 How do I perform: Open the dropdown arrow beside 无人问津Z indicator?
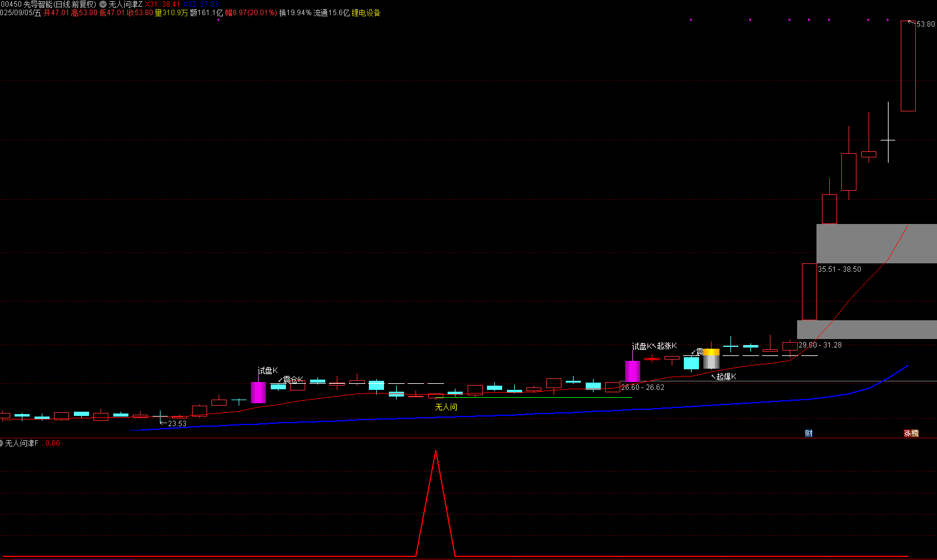coord(103,4)
